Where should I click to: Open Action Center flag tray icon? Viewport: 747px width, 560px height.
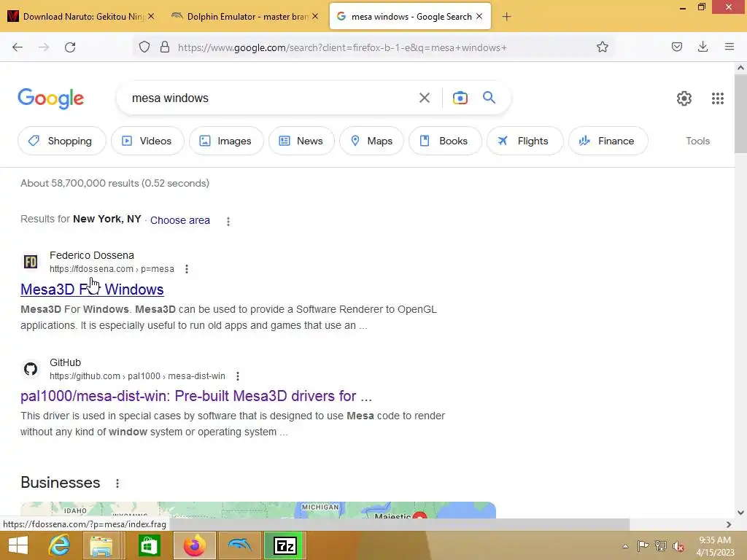point(643,546)
